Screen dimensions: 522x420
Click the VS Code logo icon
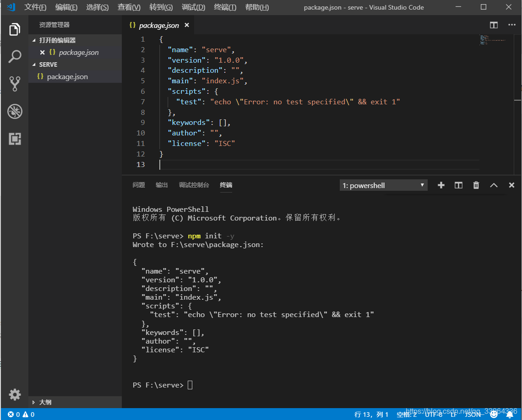point(11,7)
